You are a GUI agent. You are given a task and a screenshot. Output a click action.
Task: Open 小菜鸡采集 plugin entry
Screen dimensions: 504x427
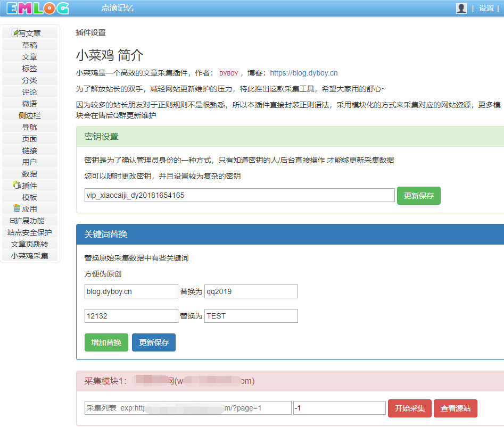(x=30, y=256)
